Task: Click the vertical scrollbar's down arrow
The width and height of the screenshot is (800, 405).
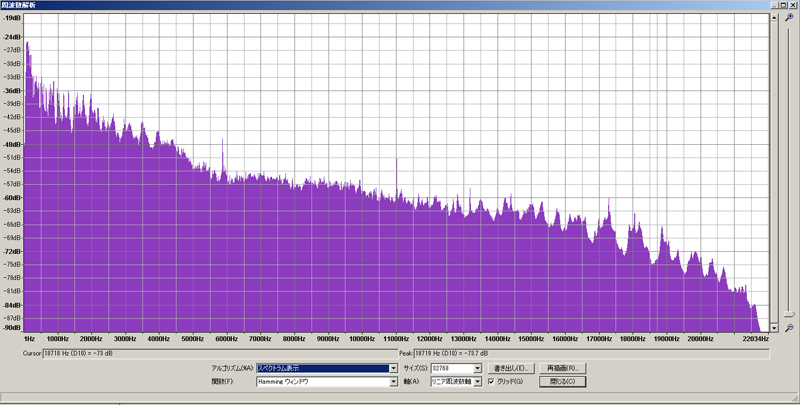Action: (x=773, y=328)
